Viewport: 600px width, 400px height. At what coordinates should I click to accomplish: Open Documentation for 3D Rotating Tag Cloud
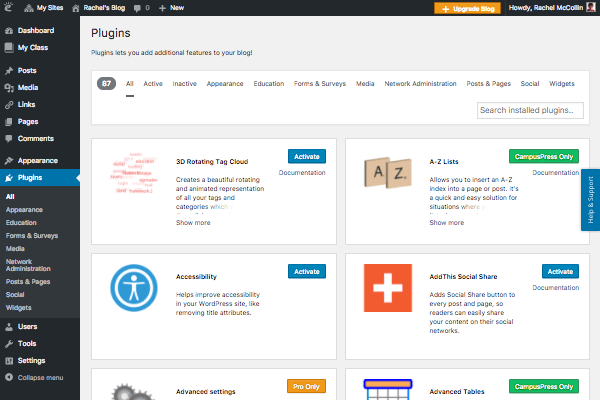tap(302, 173)
